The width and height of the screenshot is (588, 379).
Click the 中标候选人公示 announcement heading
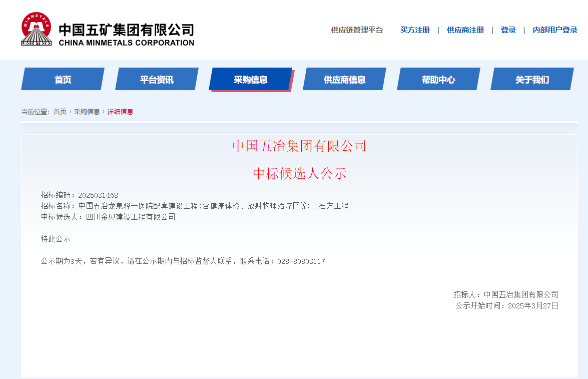(299, 173)
